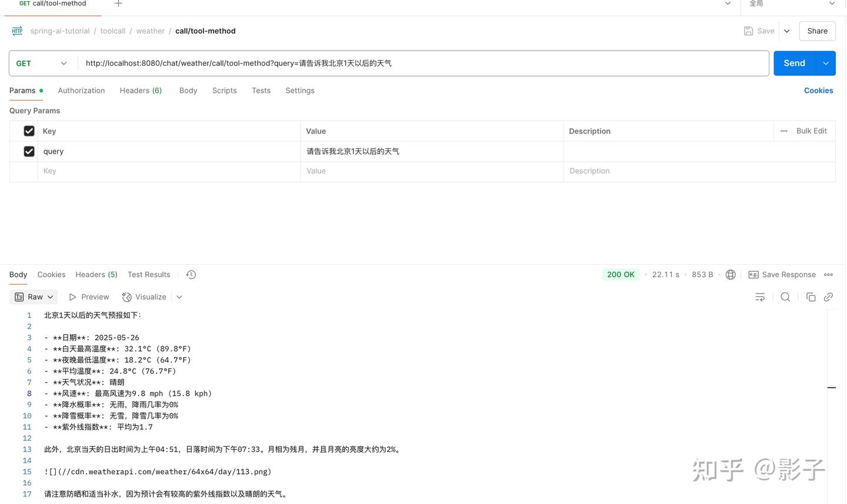Click the globe icon next to response size
Screen dimensions: 847x504
731,274
